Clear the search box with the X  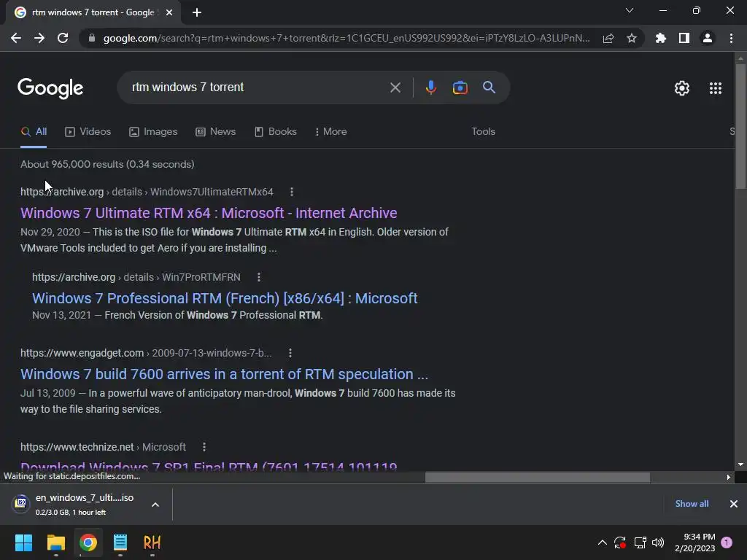[x=395, y=87]
